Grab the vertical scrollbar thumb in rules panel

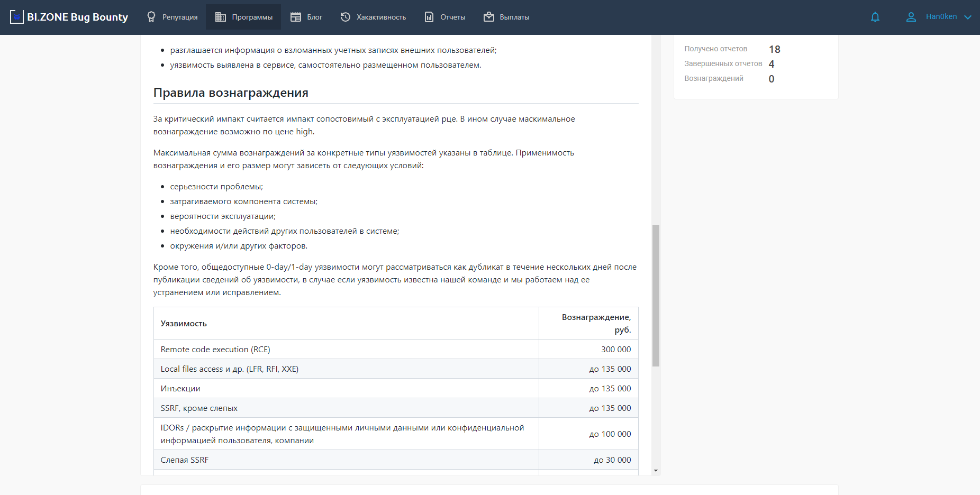pos(656,295)
